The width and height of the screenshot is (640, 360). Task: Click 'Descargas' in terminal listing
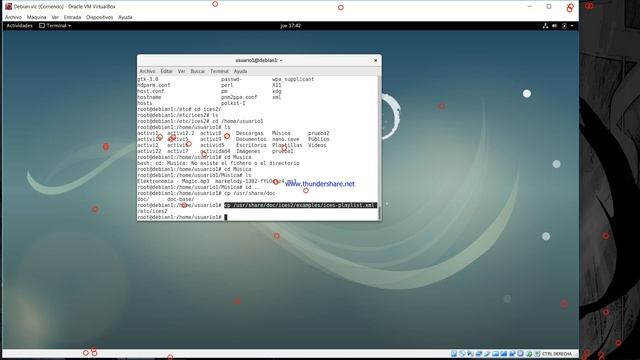point(249,133)
